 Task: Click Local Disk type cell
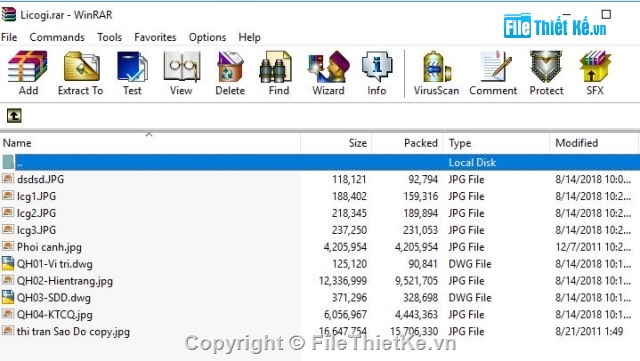(x=472, y=163)
